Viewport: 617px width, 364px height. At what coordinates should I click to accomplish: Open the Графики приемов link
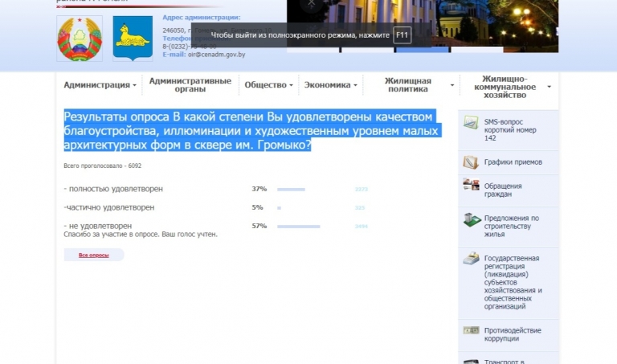513,162
